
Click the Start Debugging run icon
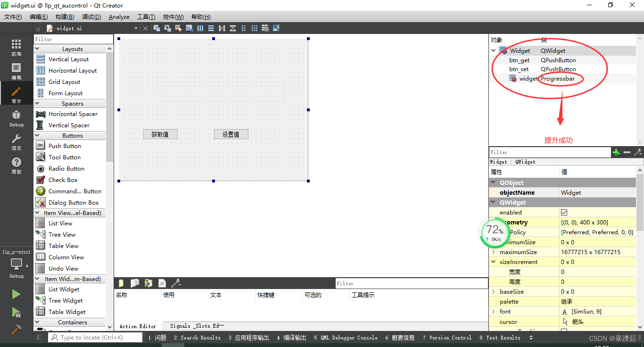16,312
